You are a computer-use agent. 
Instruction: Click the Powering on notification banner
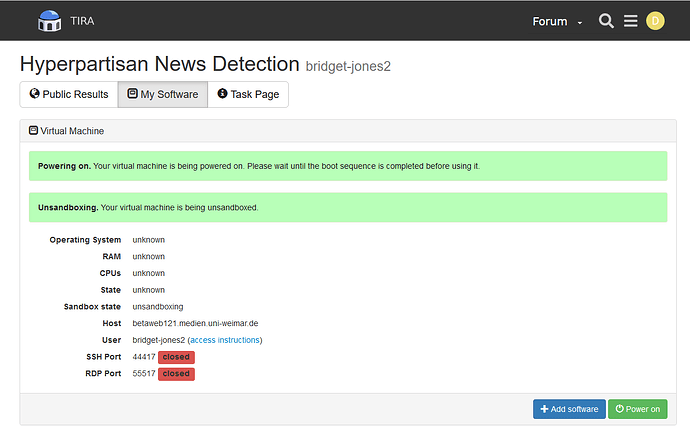click(348, 166)
